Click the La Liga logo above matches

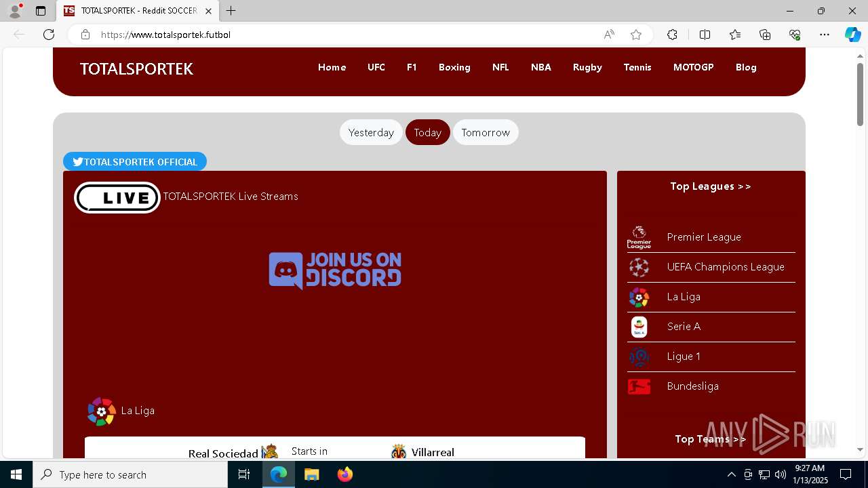pyautogui.click(x=102, y=411)
